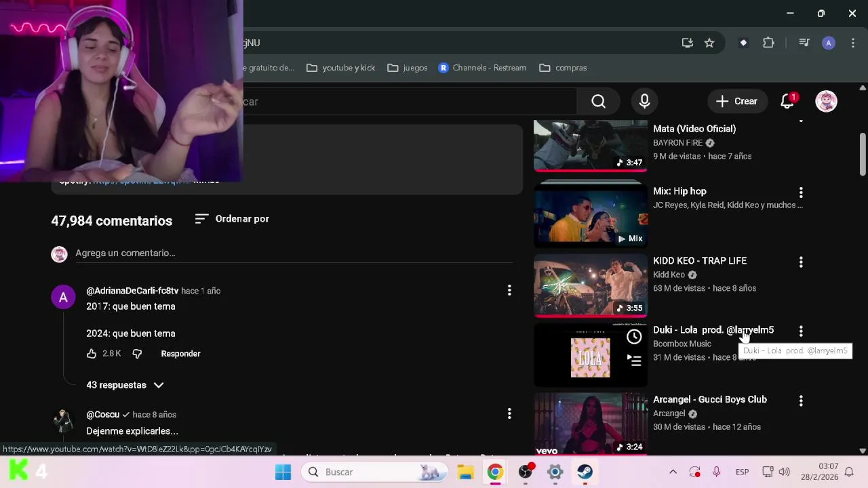The height and width of the screenshot is (488, 868).
Task: Open the Boombox Music channel name
Action: [x=682, y=344]
